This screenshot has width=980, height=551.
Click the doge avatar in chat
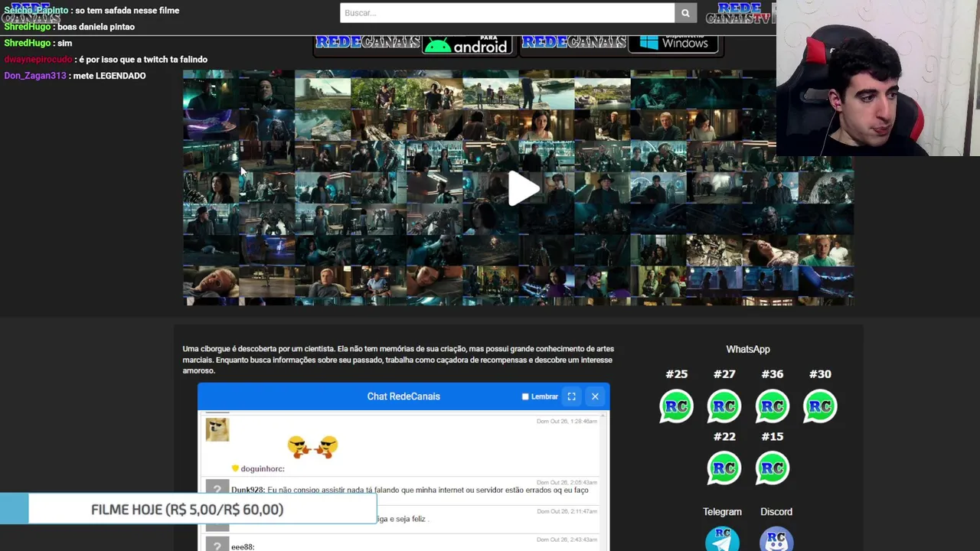pyautogui.click(x=217, y=429)
